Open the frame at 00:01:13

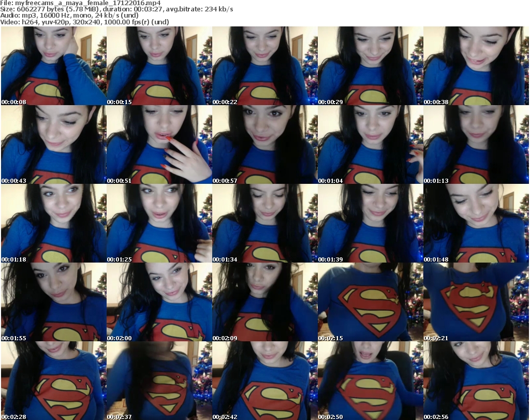[476, 144]
